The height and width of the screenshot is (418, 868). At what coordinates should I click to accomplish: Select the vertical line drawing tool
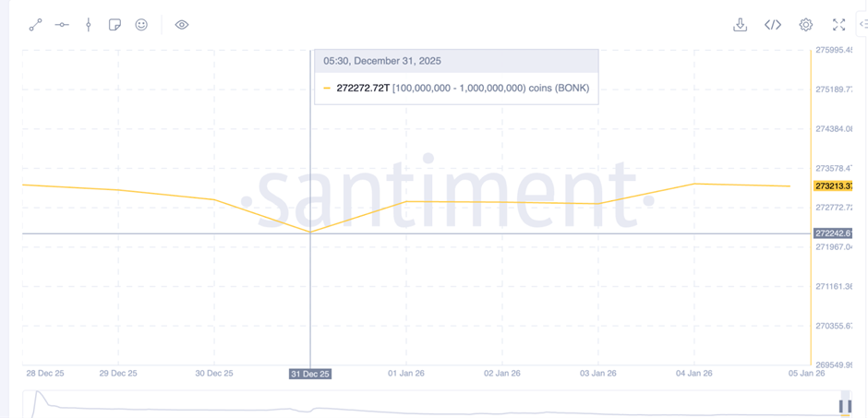pos(89,25)
